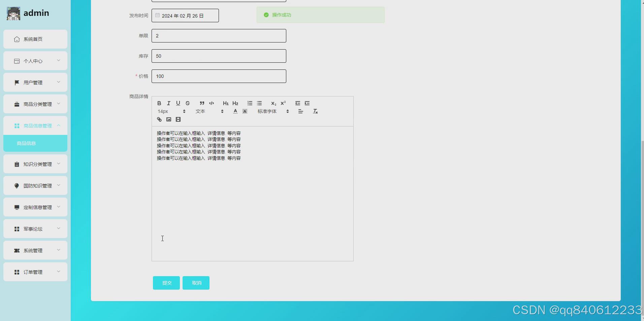The height and width of the screenshot is (321, 644).
Task: Expand the 个人中心 menu
Action: click(x=35, y=61)
